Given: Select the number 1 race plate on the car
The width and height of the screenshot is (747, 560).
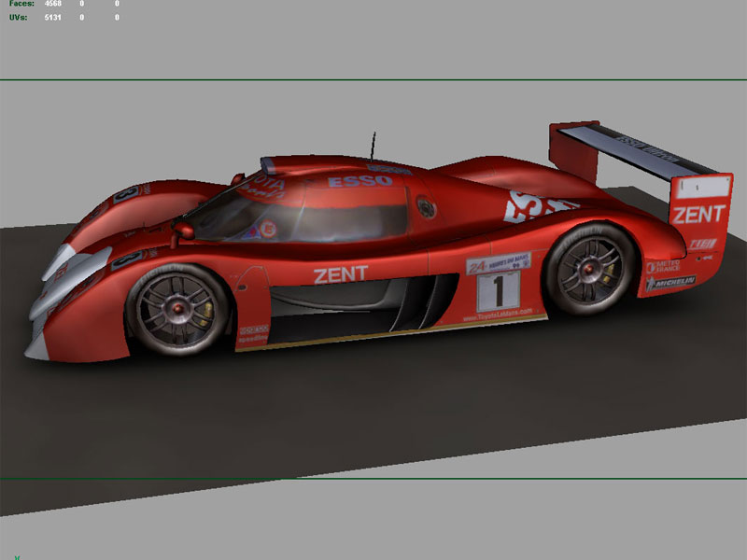Looking at the screenshot, I should point(499,291).
